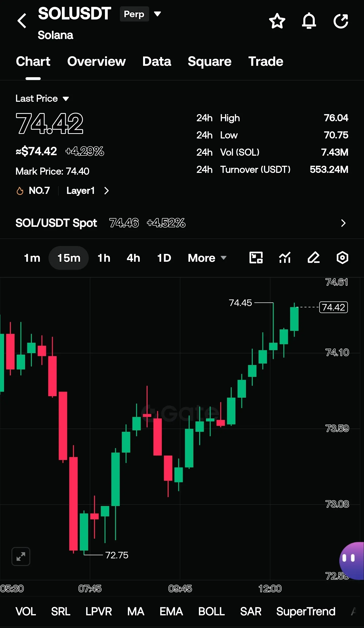Tap the NO.7 ranking label
Viewport: 364px width, 628px height.
[39, 191]
